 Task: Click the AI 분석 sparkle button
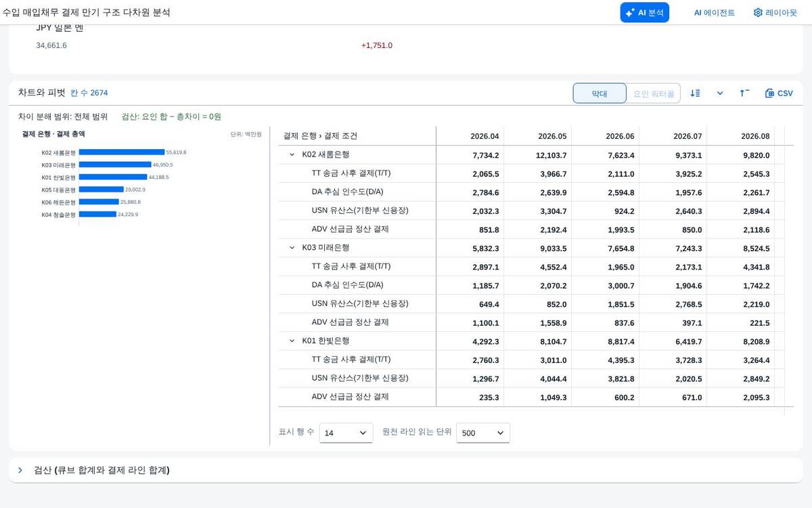tap(644, 12)
